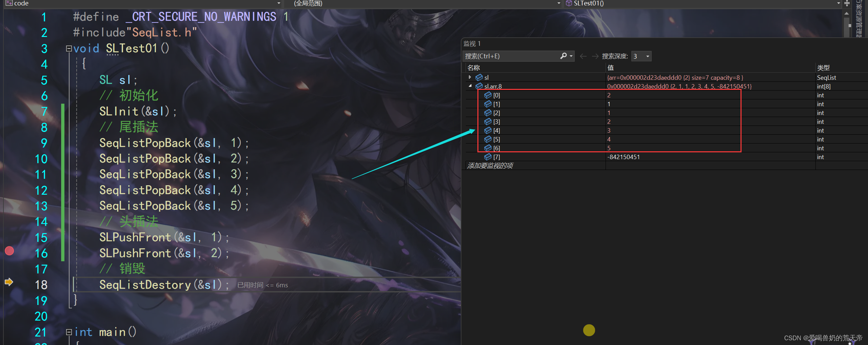
Task: Select the int[8] type cell
Action: (x=824, y=87)
